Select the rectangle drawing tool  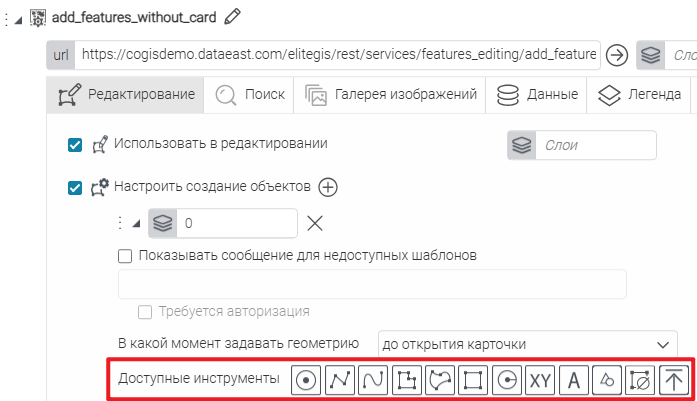[474, 380]
